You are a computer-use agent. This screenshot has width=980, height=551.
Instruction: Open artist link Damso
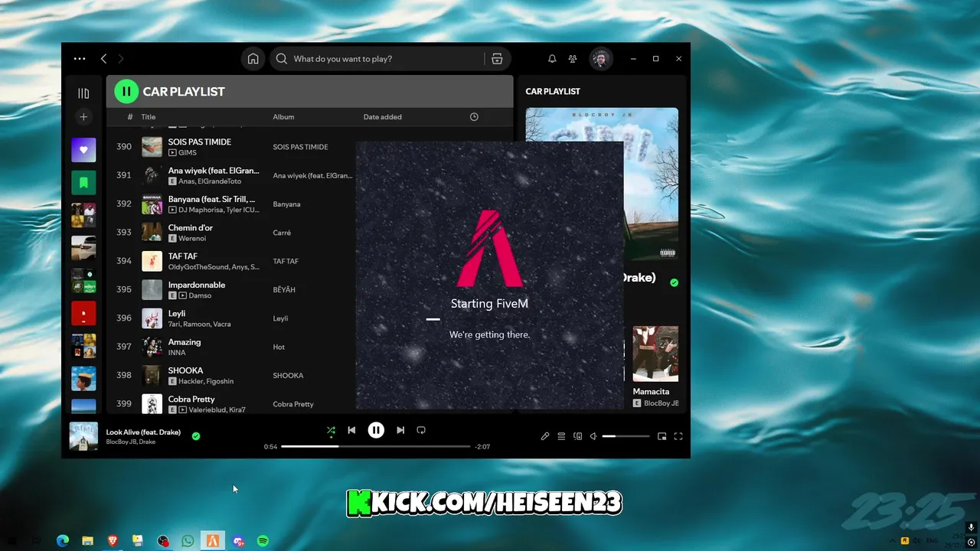pyautogui.click(x=200, y=295)
